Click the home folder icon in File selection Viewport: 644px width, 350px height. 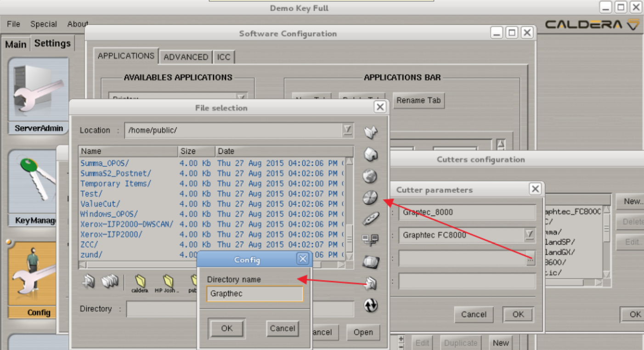[x=371, y=154]
